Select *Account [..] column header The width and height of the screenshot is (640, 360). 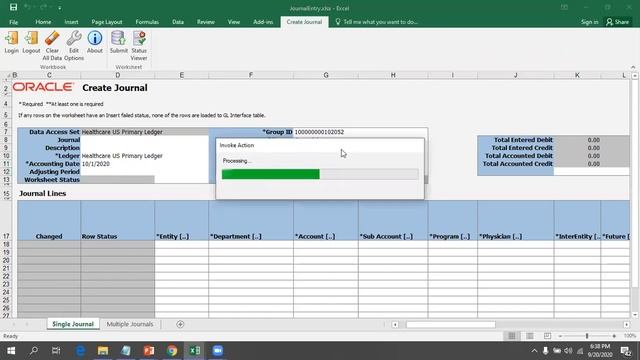(326, 220)
